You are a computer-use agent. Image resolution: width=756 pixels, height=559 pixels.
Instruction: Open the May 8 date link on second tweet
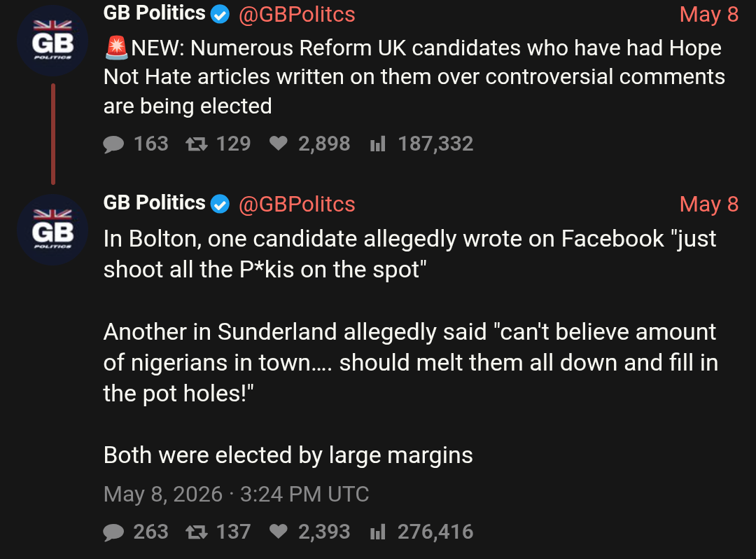pos(708,204)
